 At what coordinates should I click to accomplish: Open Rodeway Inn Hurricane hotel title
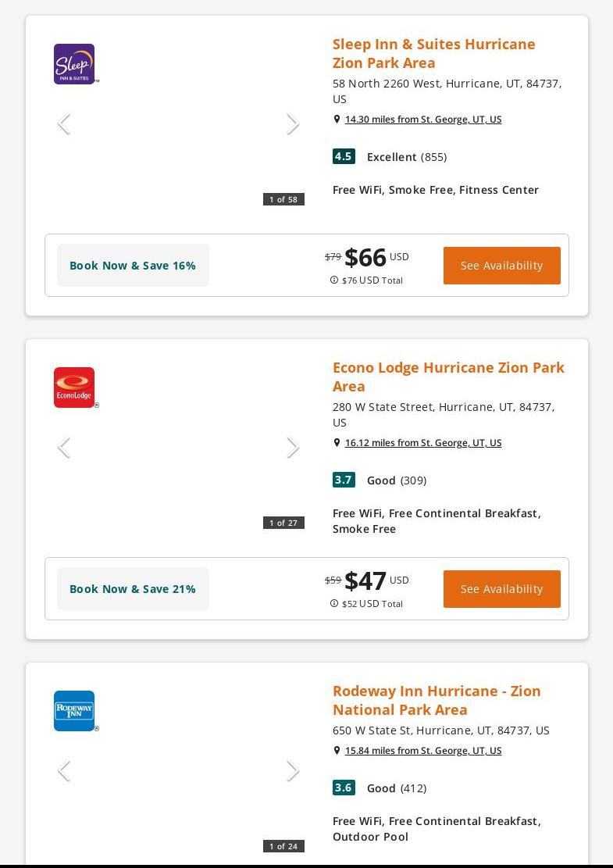(436, 700)
